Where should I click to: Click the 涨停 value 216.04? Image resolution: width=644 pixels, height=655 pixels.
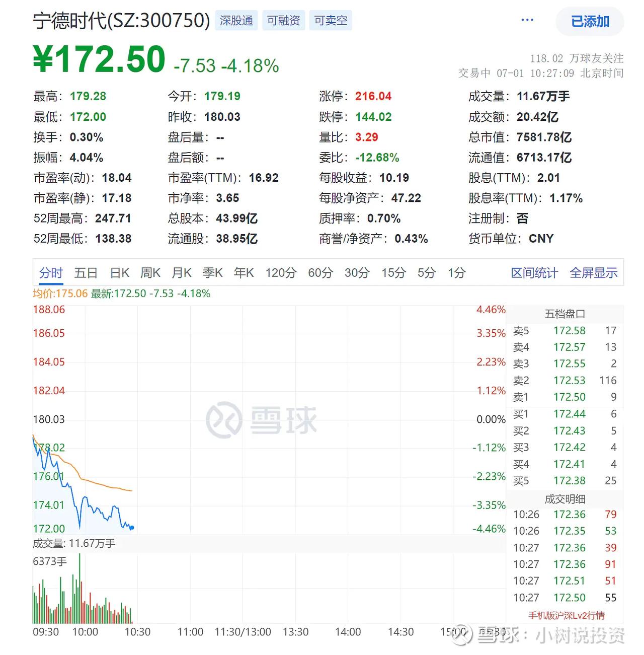373,96
